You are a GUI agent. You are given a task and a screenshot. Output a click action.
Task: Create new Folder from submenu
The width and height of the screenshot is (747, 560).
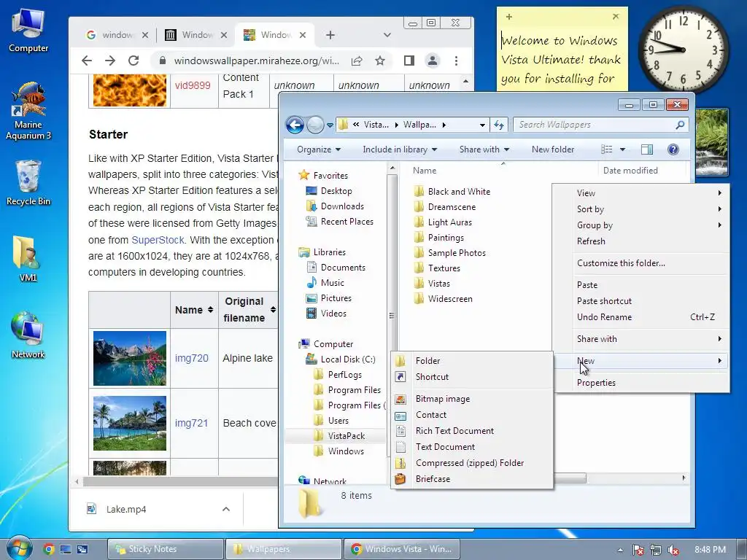(x=472, y=360)
